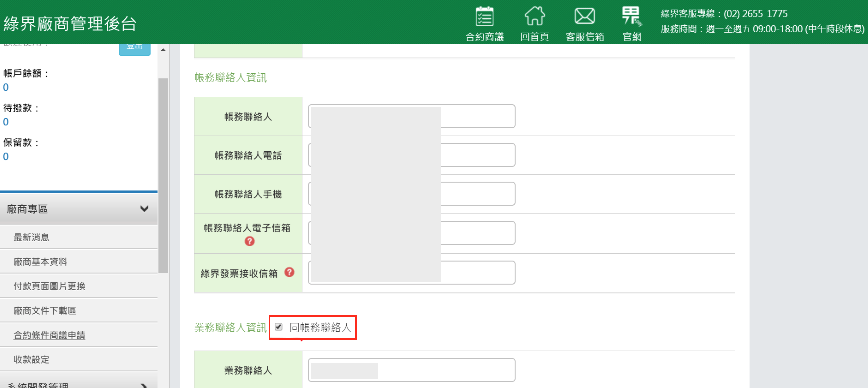Focus the 帳務聯絡人 input field
This screenshot has width=868, height=388.
[411, 116]
